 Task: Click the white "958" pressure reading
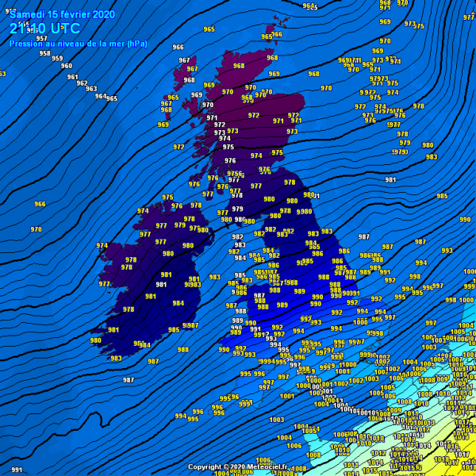point(45,53)
